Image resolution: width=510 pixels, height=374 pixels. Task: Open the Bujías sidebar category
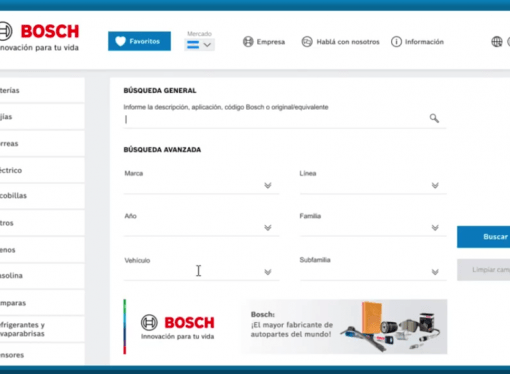[42, 117]
